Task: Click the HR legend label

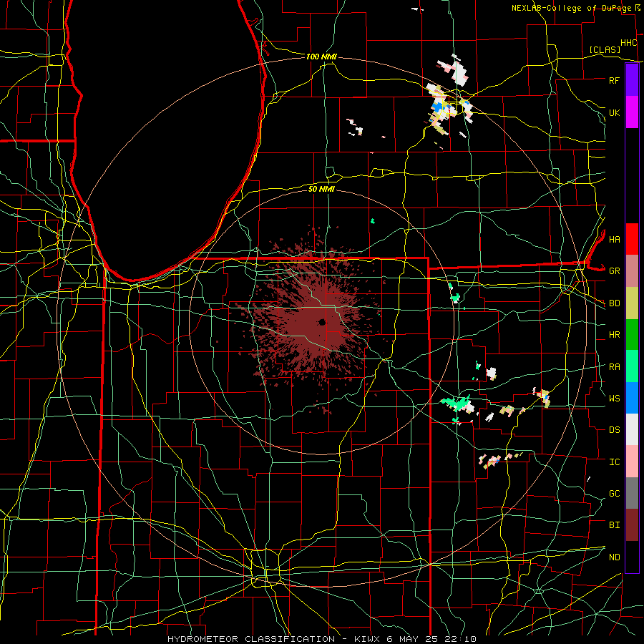Action: pyautogui.click(x=614, y=335)
